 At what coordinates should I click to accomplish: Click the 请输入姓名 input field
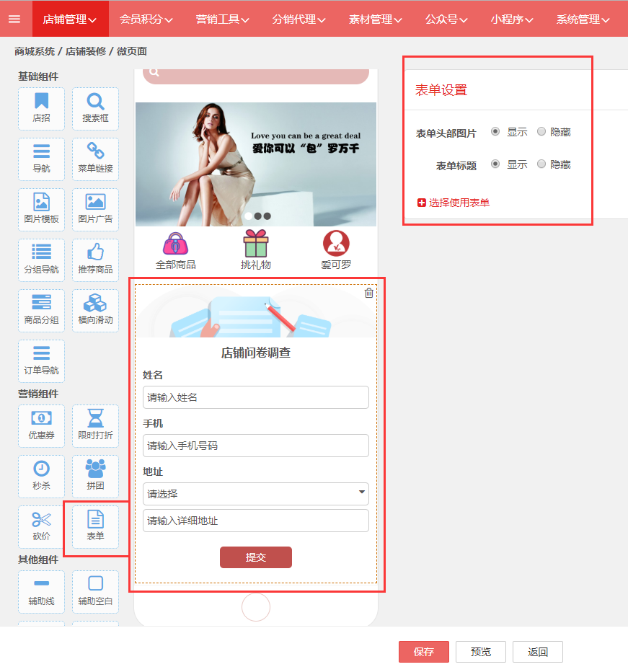click(x=256, y=397)
